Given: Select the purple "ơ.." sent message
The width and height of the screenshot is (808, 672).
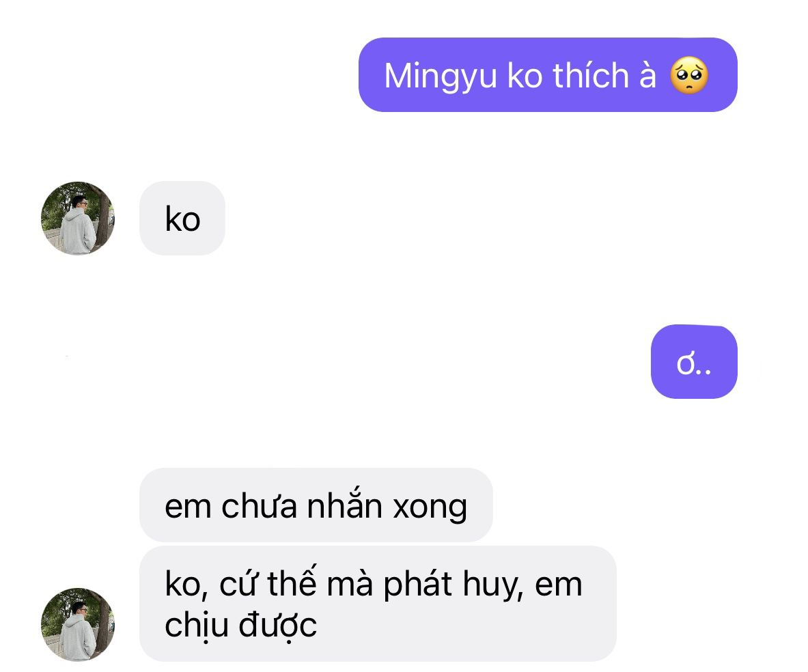Looking at the screenshot, I should [x=694, y=362].
